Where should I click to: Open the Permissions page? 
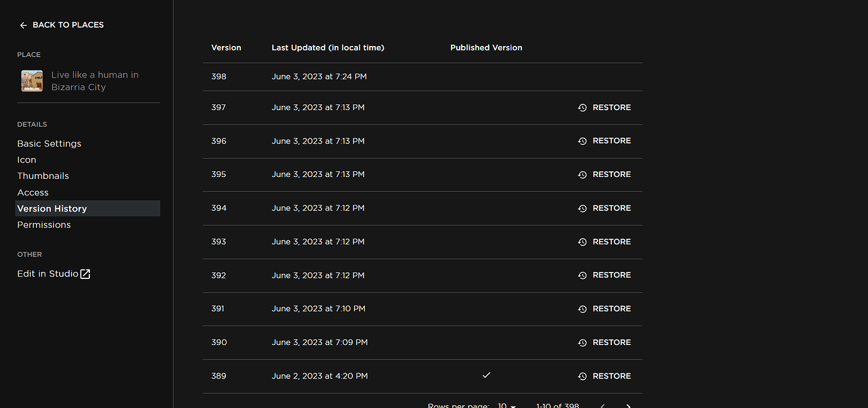pos(44,225)
